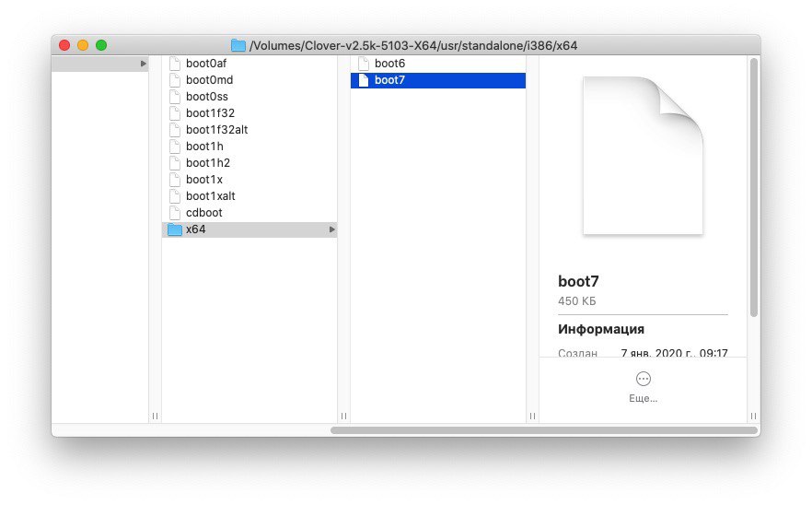Select the x64 folder name
Viewport: 812px width, 505px height.
coord(196,229)
